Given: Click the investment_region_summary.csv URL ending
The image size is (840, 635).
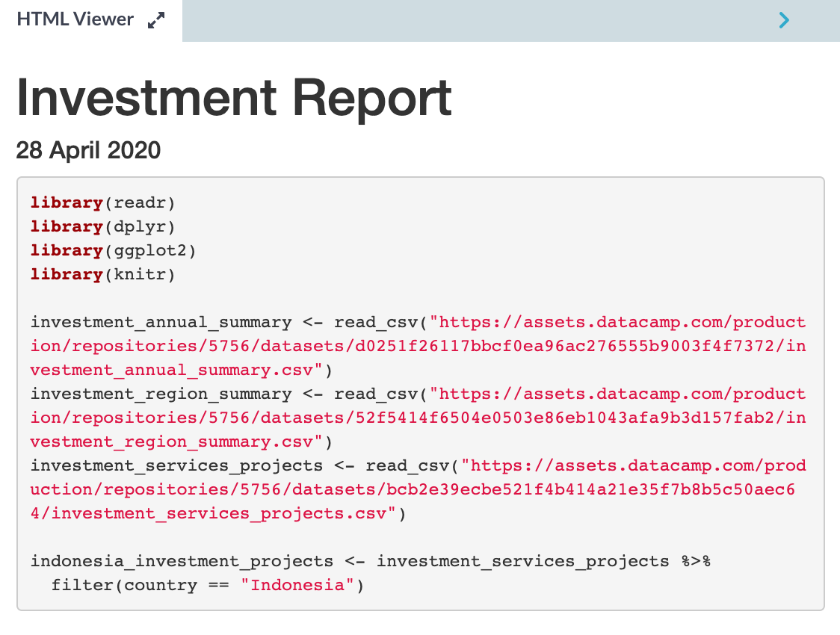Looking at the screenshot, I should tap(176, 442).
